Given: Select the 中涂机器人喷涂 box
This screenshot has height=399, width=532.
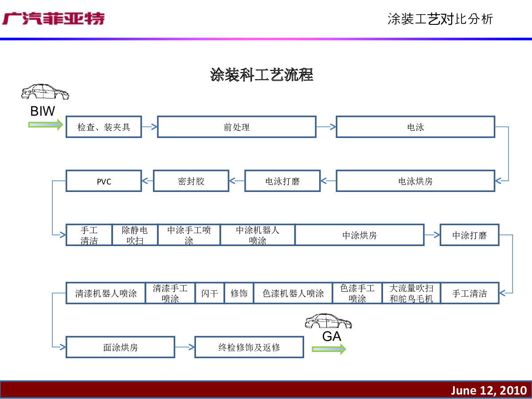Looking at the screenshot, I should (258, 235).
